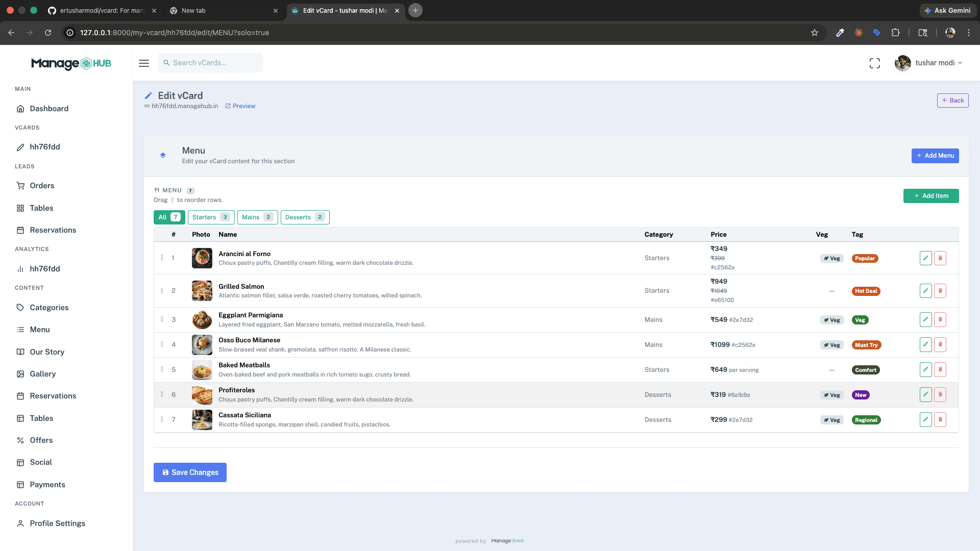Open browser extensions puzzle icon

[895, 33]
